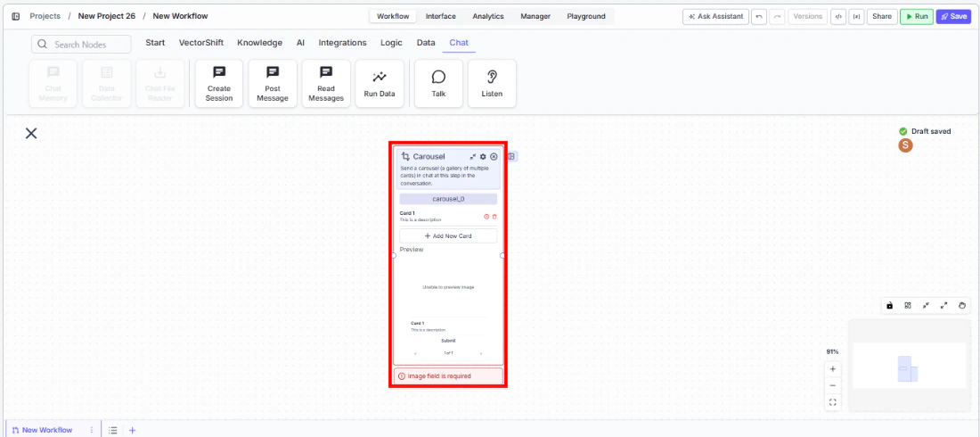This screenshot has height=437, width=980.
Task: Open the user avatar S
Action: point(905,145)
